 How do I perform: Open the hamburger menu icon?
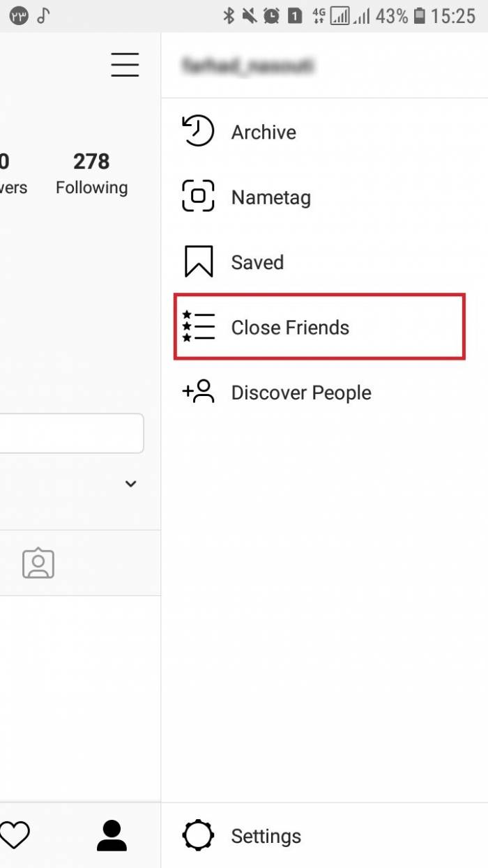click(125, 64)
